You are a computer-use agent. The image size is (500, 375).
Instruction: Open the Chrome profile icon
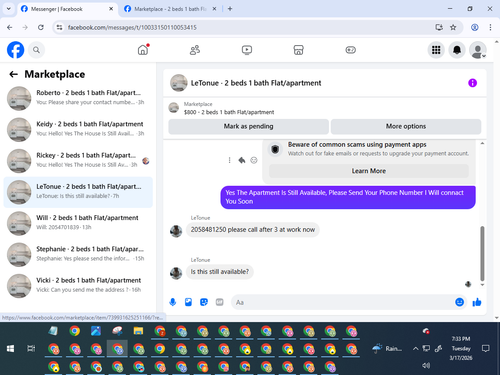pos(475,27)
